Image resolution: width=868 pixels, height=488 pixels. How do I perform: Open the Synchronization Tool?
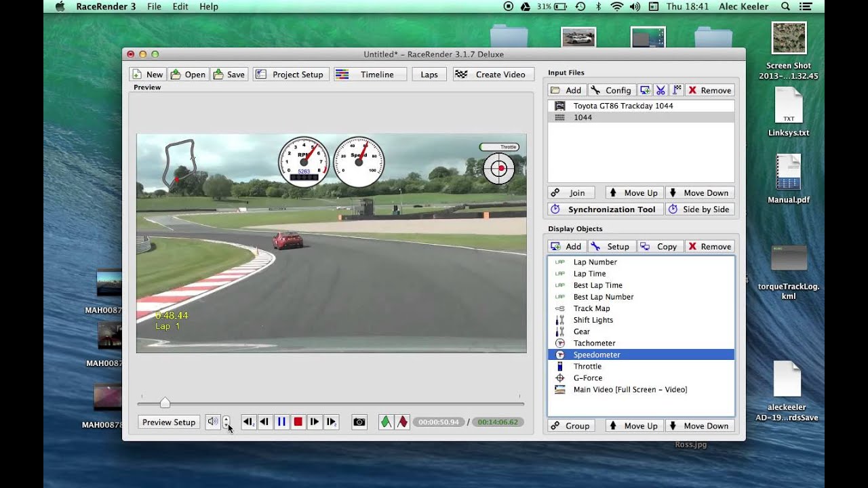coord(604,209)
